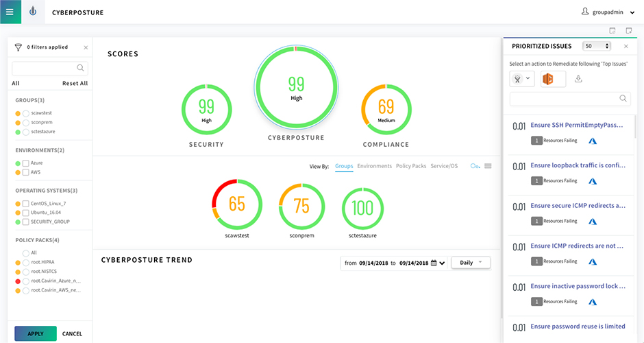This screenshot has width=644, height=343.
Task: Select the sconprem group radio button
Action: pyautogui.click(x=26, y=123)
